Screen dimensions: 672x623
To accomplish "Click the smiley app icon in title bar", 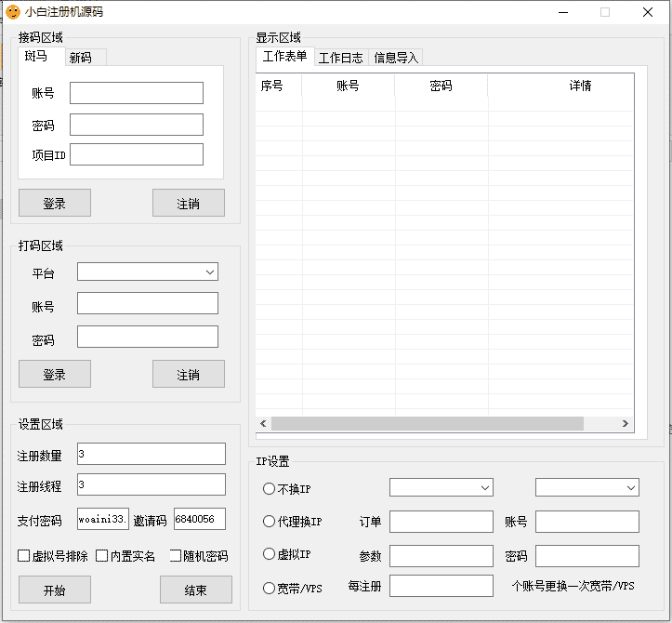I will [x=13, y=12].
